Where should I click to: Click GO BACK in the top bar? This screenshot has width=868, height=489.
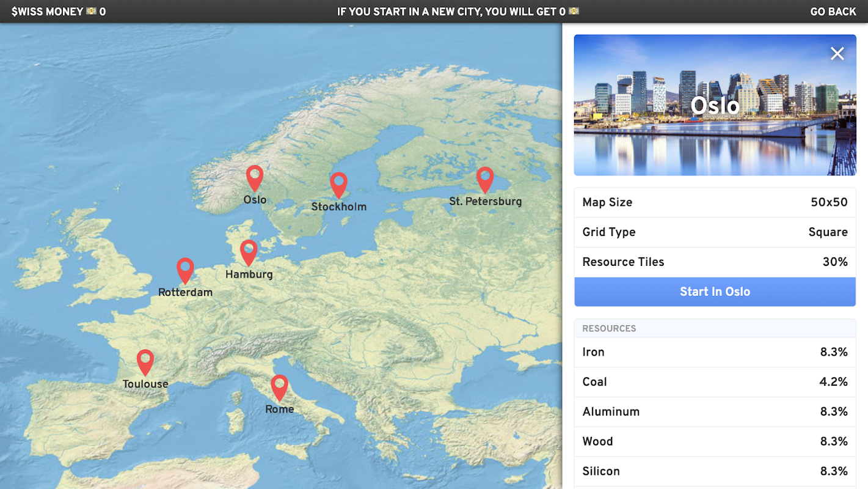coord(833,12)
